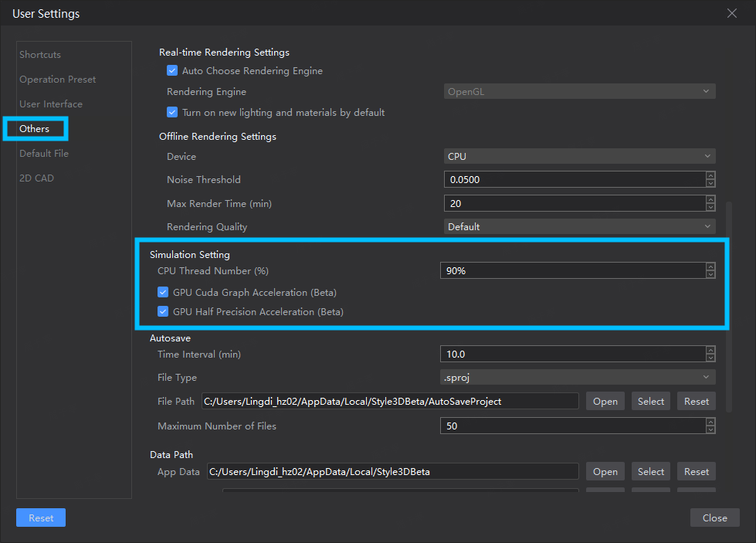Decrease the Autosave Time Interval value
Image resolution: width=756 pixels, height=543 pixels.
(710, 358)
